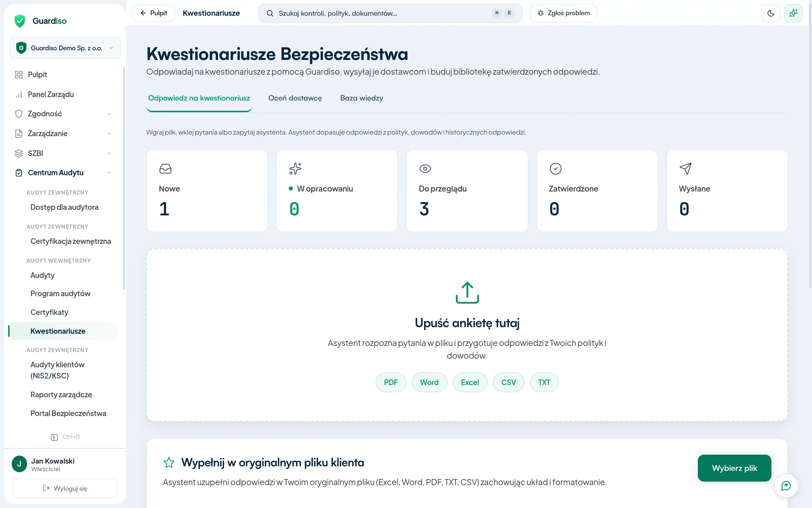Click the search magnifier icon
Image resolution: width=812 pixels, height=508 pixels.
point(270,13)
